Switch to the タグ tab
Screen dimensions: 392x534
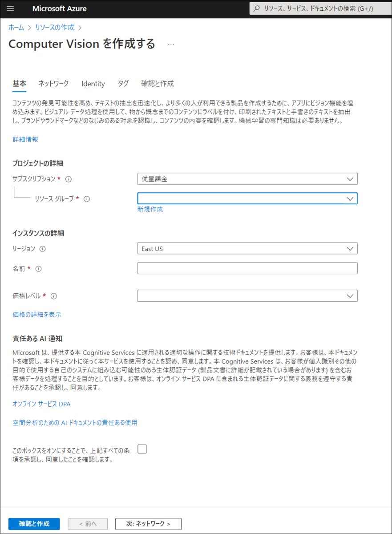123,83
